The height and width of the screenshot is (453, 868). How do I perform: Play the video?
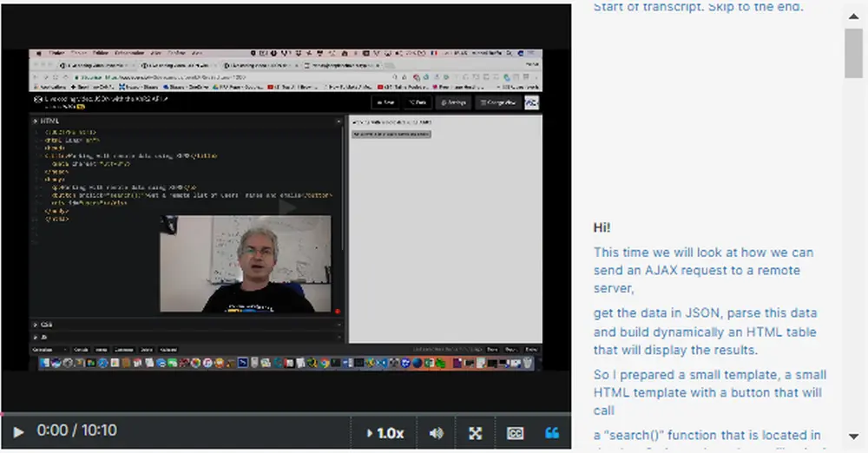[x=18, y=432]
